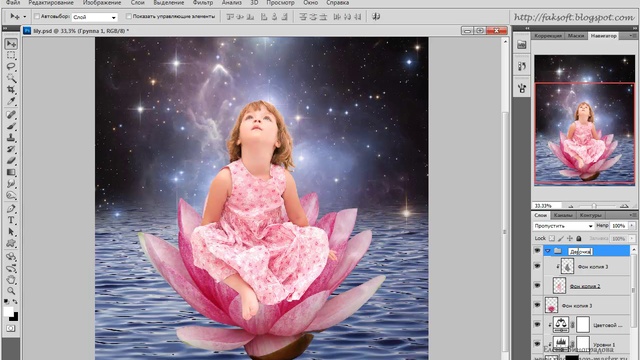Select the Lasso tool

click(11, 67)
